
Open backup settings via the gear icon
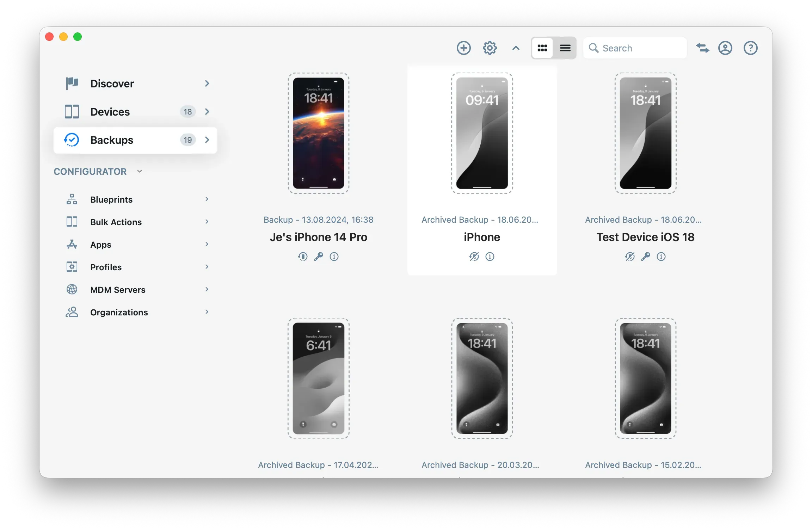pyautogui.click(x=490, y=48)
